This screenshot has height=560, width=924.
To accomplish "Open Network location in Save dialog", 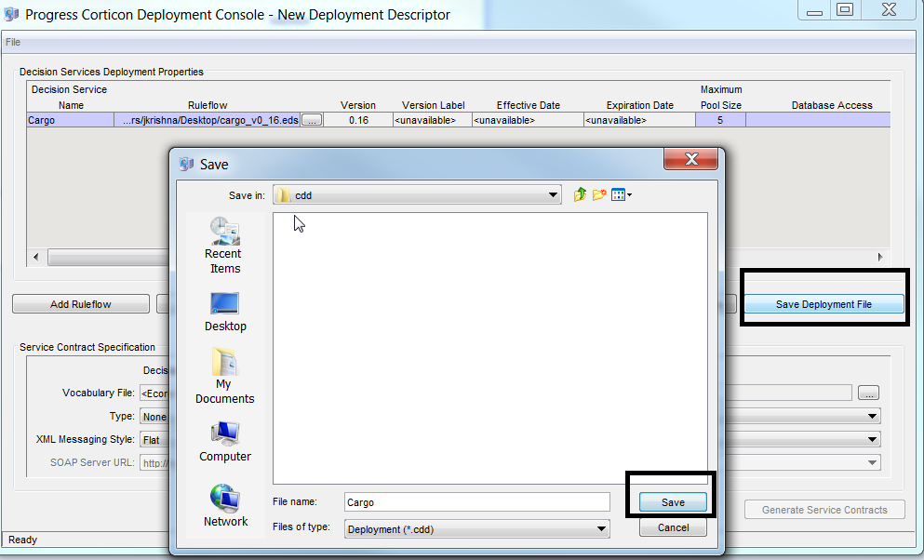I will pyautogui.click(x=224, y=506).
